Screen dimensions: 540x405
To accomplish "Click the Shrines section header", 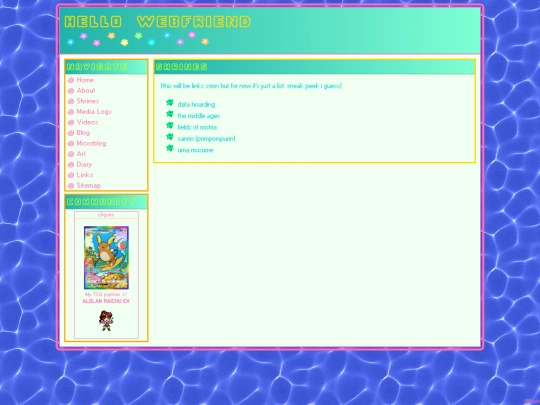I will tap(314, 67).
